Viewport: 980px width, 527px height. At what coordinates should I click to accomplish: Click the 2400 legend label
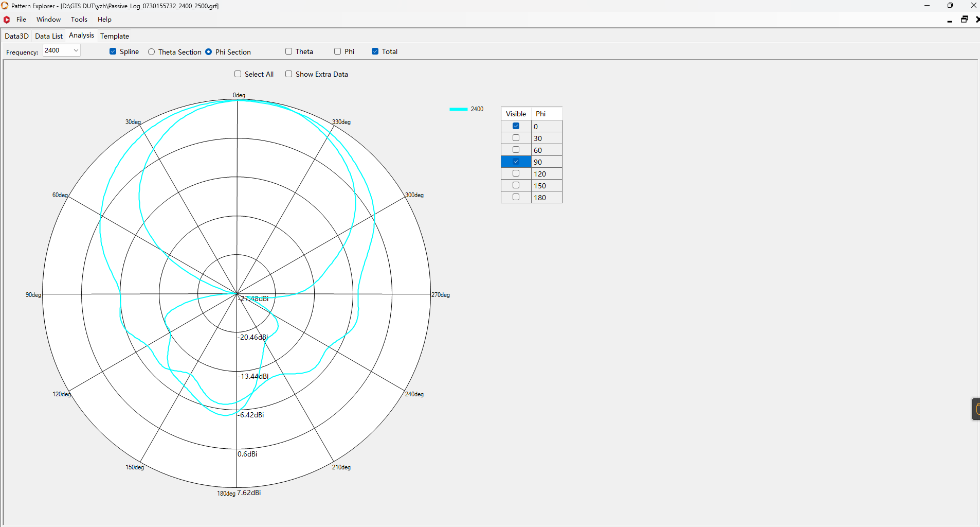click(x=477, y=109)
